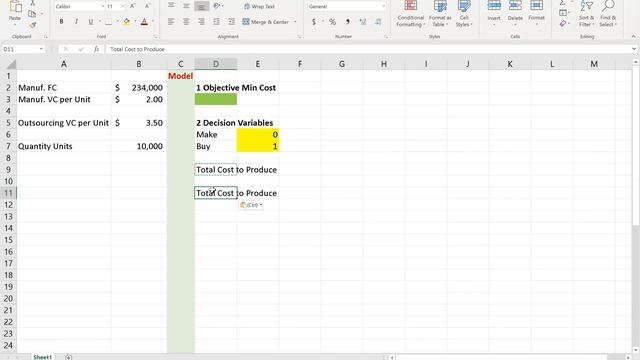Open the text orientation options
The image size is (640, 360).
(x=218, y=6)
